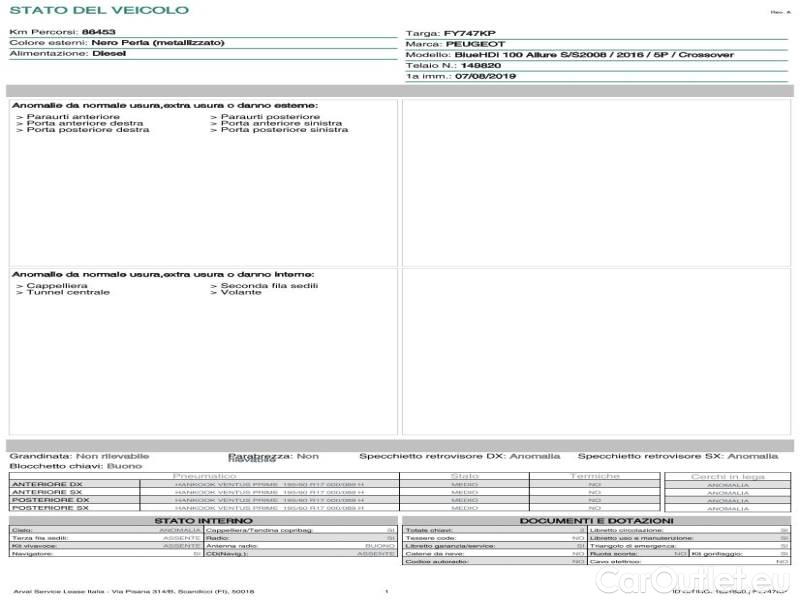Screen dimensions: 800x600
Task: Select "Porta anteriore sinistra" entry
Action: click(x=281, y=123)
